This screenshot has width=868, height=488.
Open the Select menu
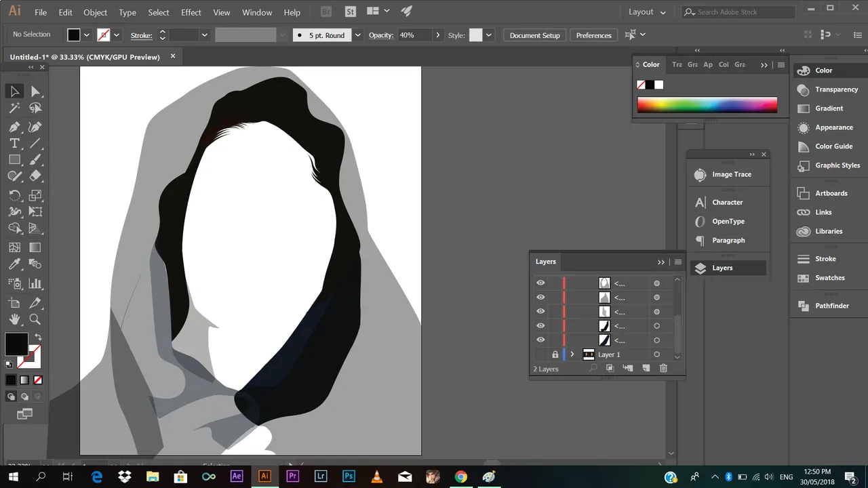(159, 12)
